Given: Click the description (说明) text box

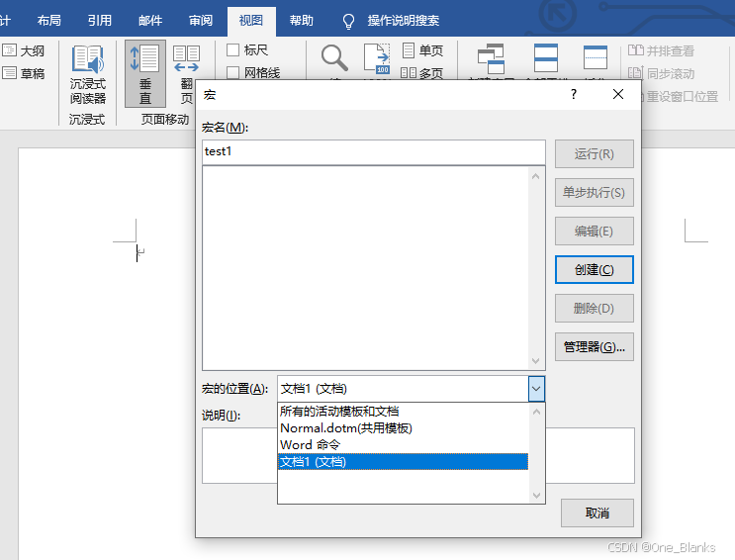Looking at the screenshot, I should click(x=418, y=455).
